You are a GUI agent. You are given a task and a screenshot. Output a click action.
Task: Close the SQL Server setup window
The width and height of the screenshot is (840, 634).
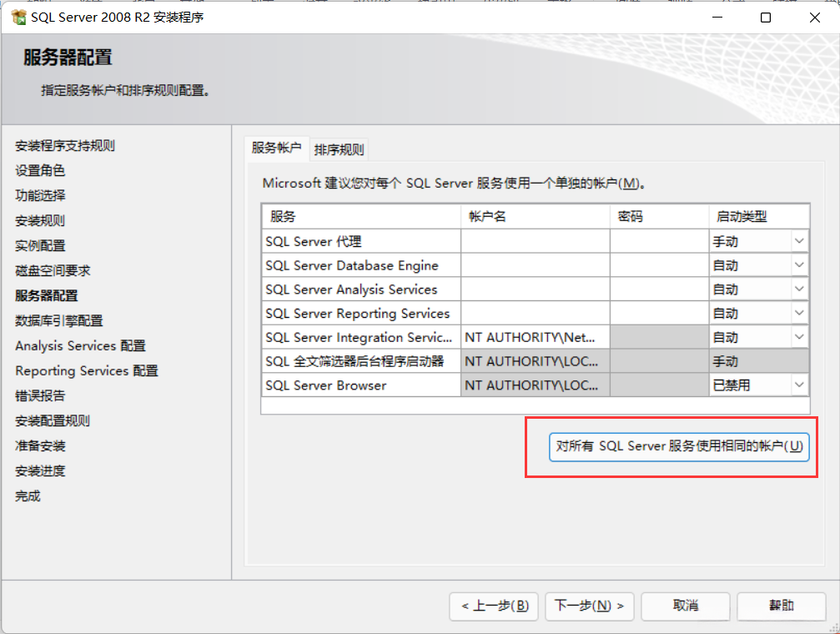click(815, 18)
